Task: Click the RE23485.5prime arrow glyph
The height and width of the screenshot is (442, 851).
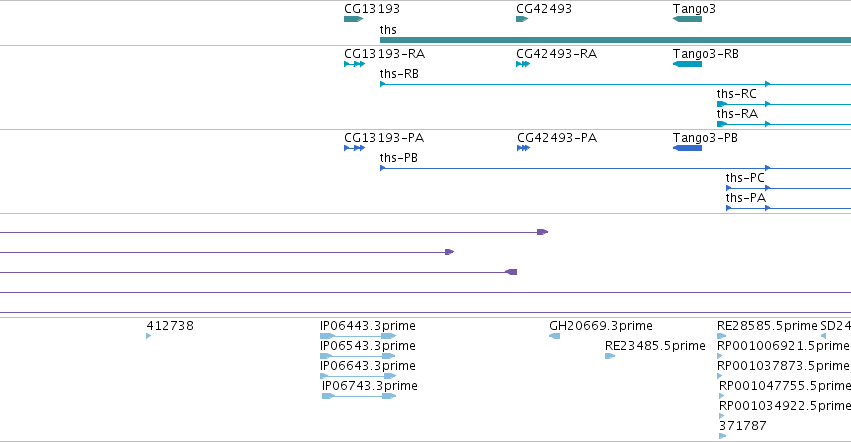Action: (x=610, y=356)
